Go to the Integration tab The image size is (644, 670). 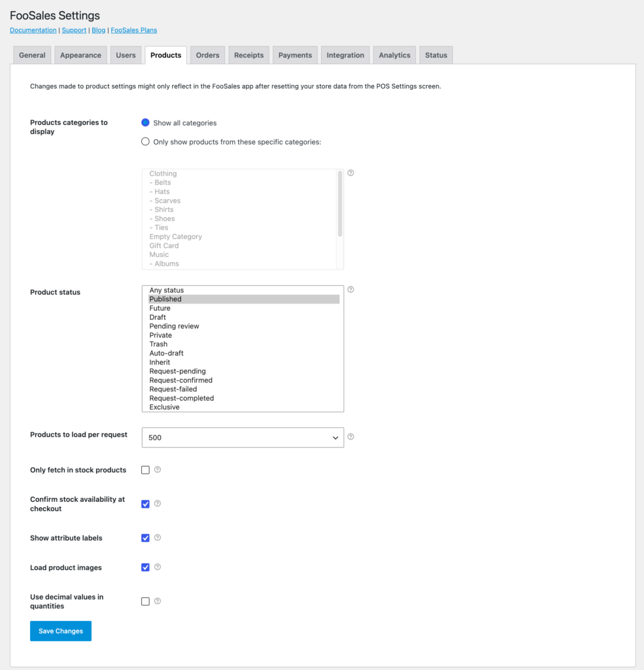(x=345, y=55)
